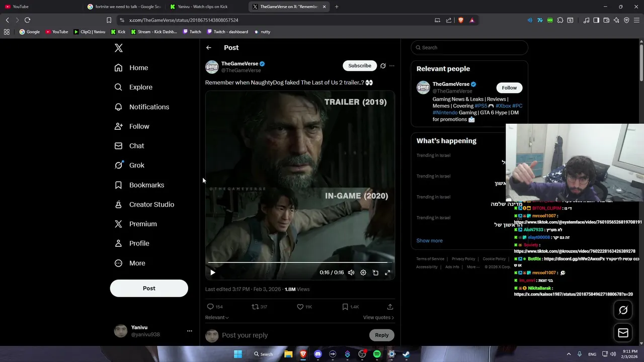Open the More sidebar menu
The width and height of the screenshot is (644, 362).
(x=130, y=263)
